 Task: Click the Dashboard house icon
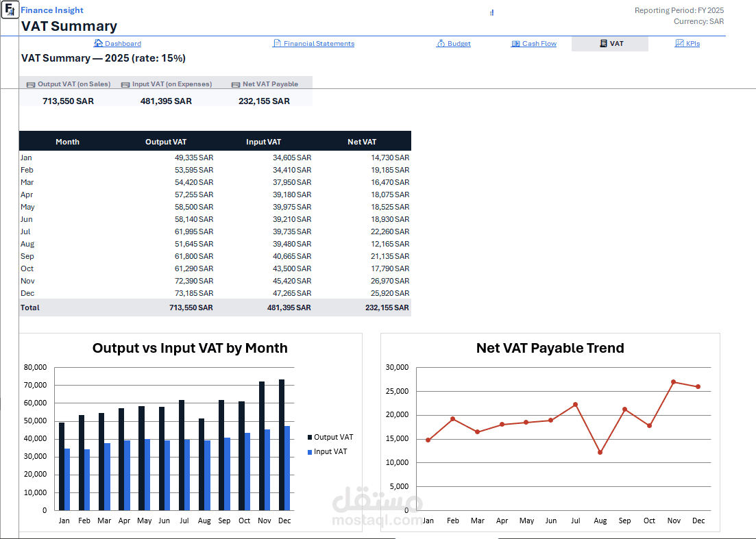pos(99,43)
